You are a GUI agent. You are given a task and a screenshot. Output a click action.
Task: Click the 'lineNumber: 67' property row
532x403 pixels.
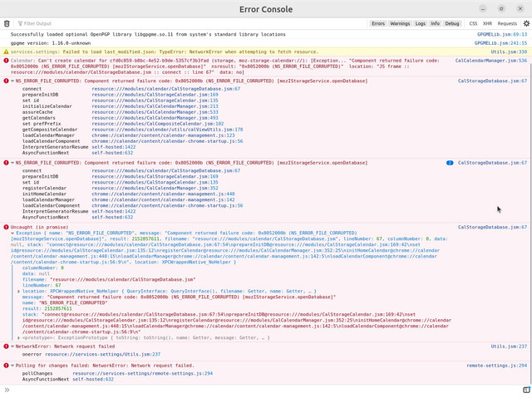point(42,285)
